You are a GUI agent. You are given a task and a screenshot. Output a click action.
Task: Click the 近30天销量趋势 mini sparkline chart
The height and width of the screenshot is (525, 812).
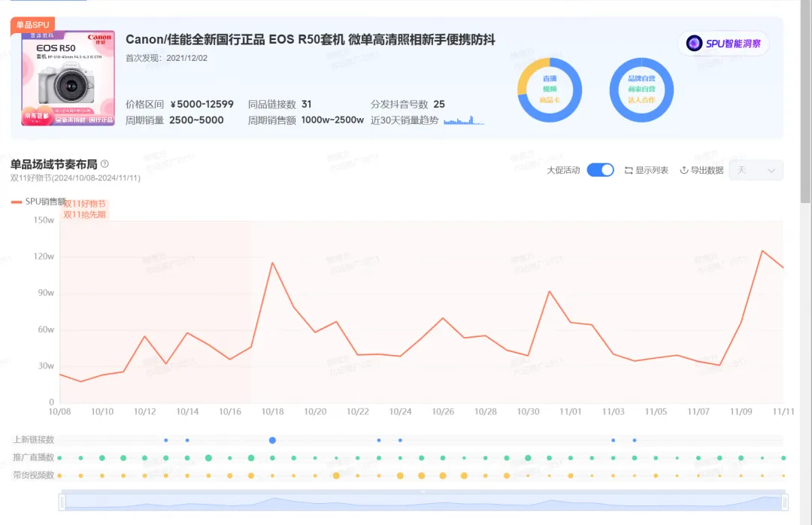click(x=464, y=120)
